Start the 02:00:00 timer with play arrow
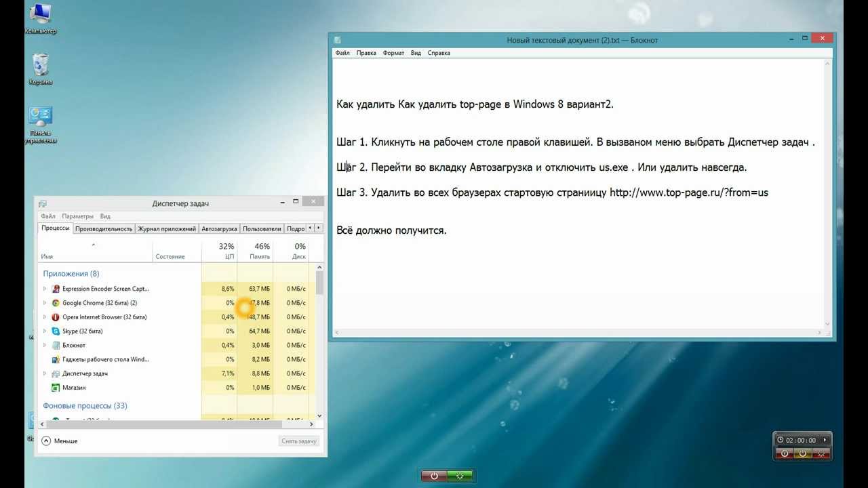Viewport: 868px width, 488px height. click(x=825, y=440)
